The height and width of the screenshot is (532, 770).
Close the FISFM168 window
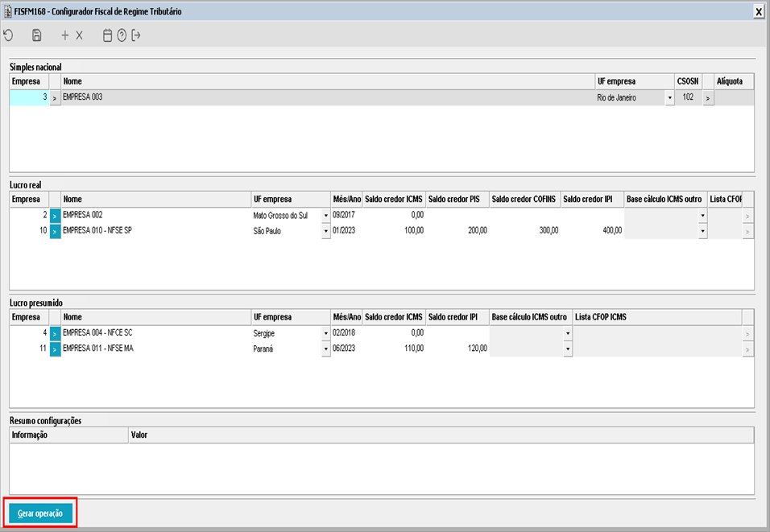tap(758, 12)
